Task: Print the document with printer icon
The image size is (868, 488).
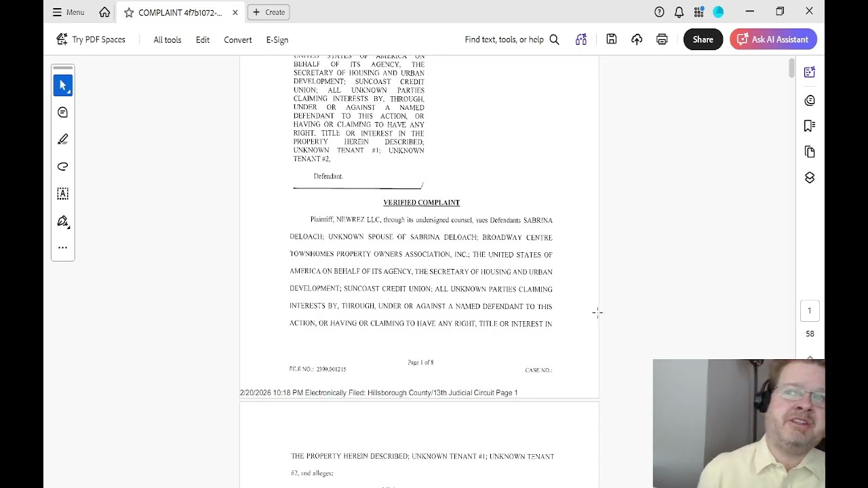Action: 662,39
